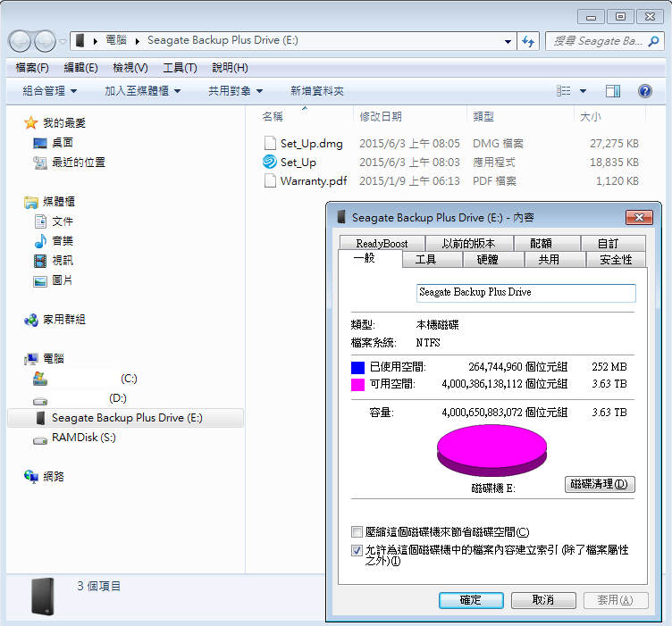The image size is (672, 626).
Task: Open the 檔案(F) menu
Action: click(x=32, y=68)
